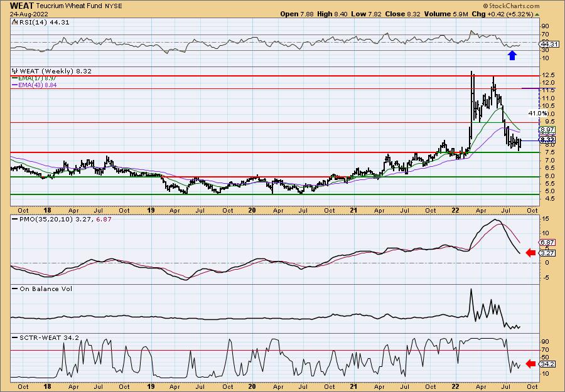Click year '21' under the price panel
Image resolution: width=565 pixels, height=392 pixels.
click(x=354, y=210)
